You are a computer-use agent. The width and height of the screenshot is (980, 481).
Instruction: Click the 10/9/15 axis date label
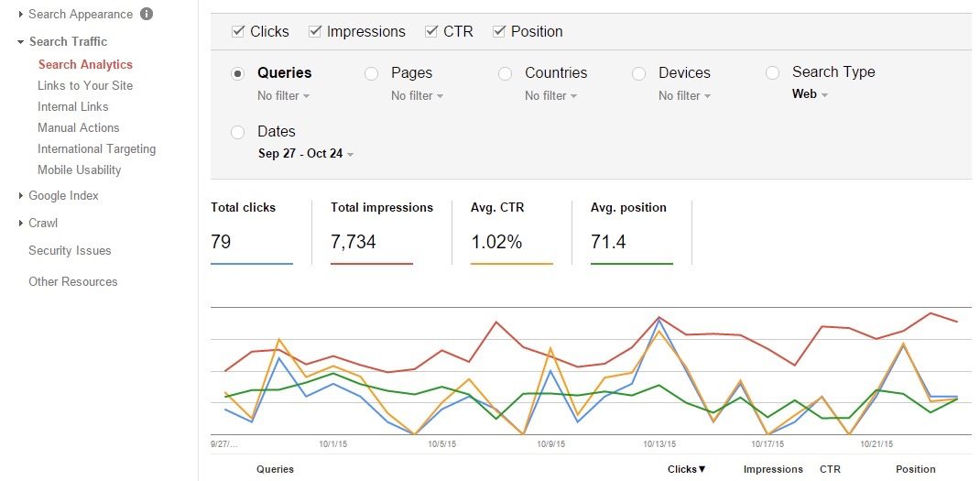[551, 444]
